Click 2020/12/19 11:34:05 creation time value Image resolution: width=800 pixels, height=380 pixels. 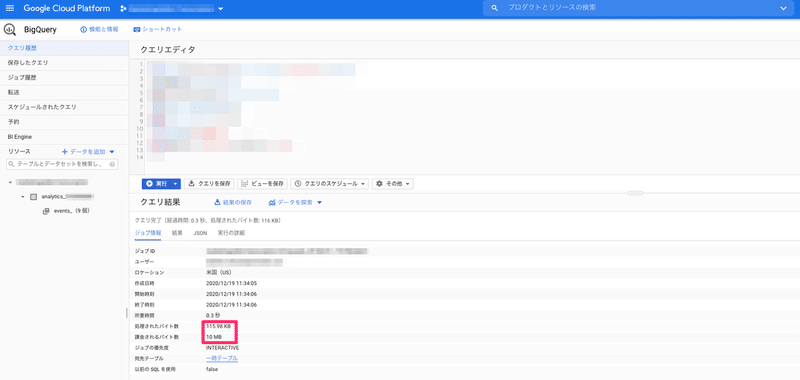click(x=231, y=283)
